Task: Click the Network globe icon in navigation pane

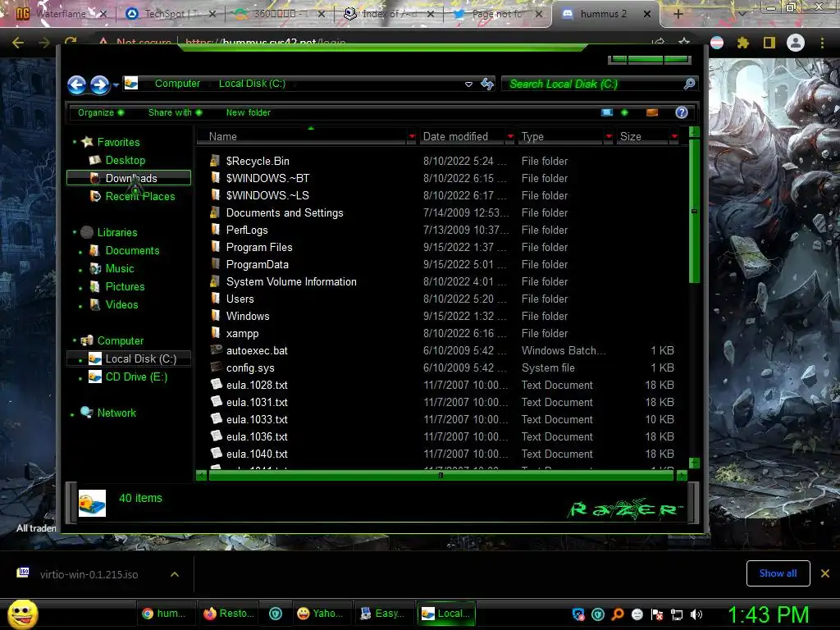Action: pos(87,412)
